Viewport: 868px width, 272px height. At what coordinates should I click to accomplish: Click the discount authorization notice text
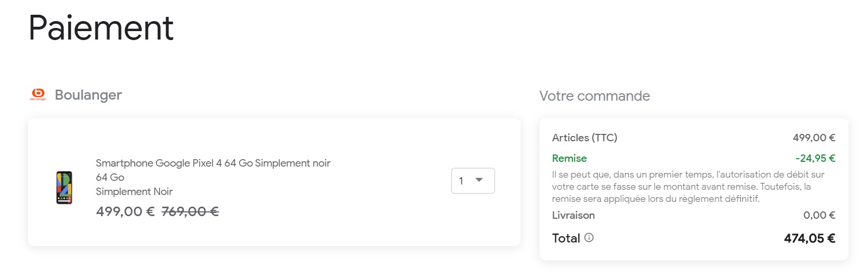tap(688, 187)
